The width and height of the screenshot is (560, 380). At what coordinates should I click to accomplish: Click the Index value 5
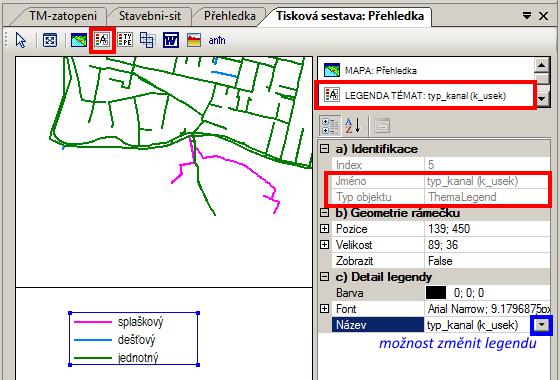click(431, 165)
